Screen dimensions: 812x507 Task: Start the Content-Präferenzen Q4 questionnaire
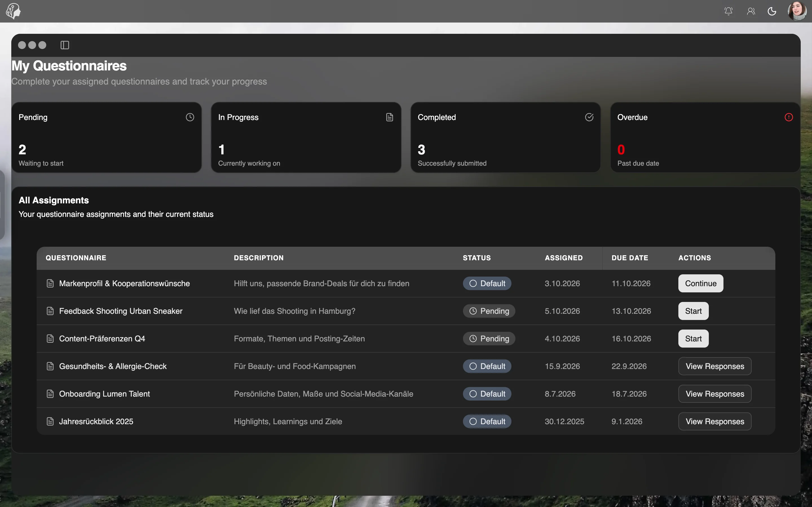click(x=693, y=339)
